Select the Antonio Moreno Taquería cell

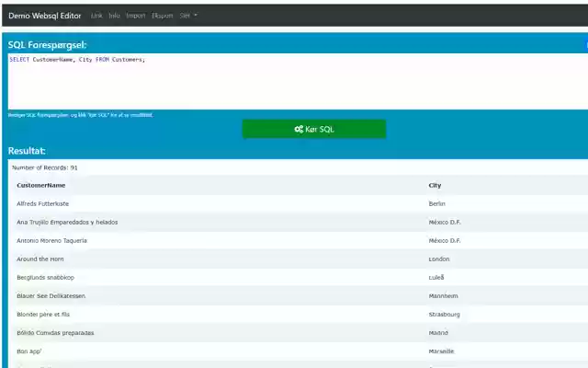pyautogui.click(x=51, y=241)
